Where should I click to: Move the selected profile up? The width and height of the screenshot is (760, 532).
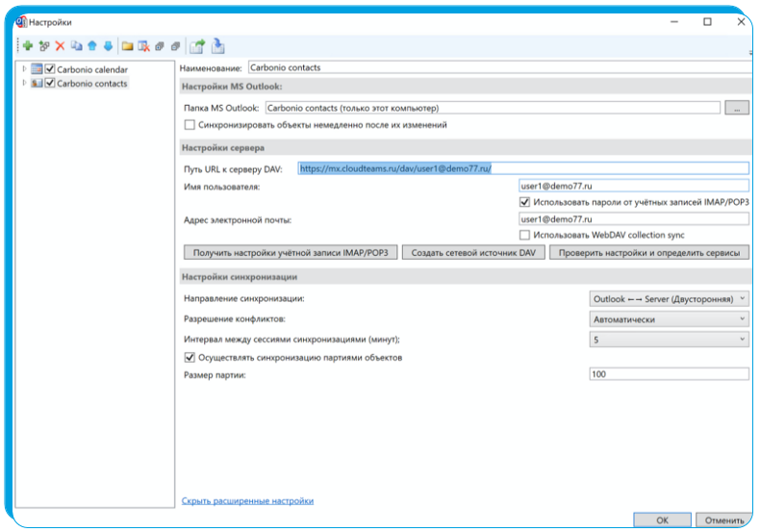(92, 46)
